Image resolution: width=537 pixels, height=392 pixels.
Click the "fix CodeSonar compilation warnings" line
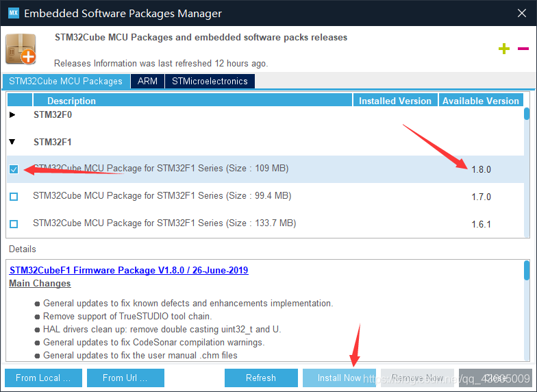[153, 343]
